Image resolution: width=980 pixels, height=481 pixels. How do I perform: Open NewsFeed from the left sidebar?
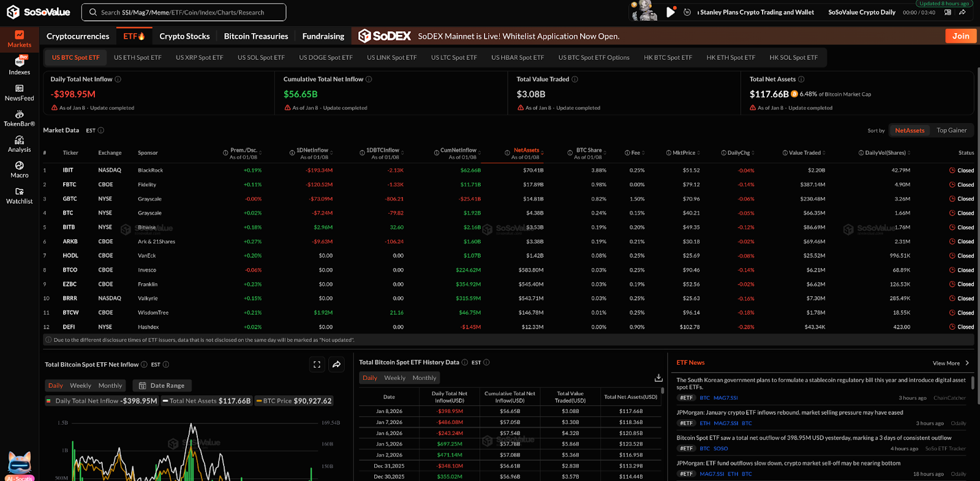[19, 92]
